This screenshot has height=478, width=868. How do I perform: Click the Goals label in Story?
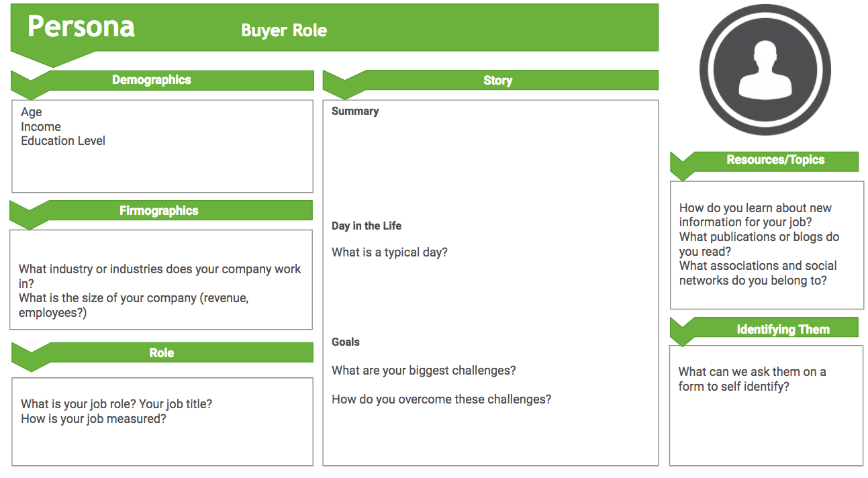[346, 342]
